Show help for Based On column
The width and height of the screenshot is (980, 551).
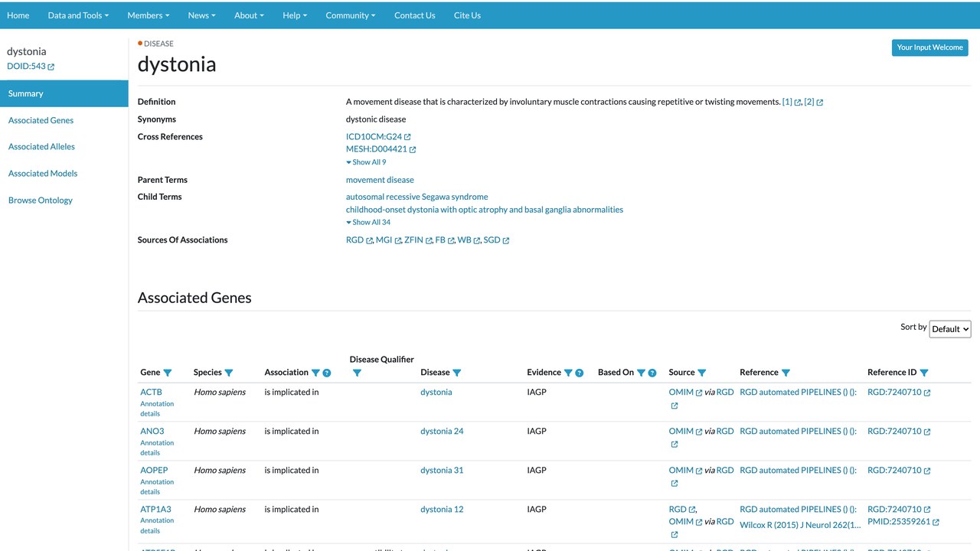[652, 373]
